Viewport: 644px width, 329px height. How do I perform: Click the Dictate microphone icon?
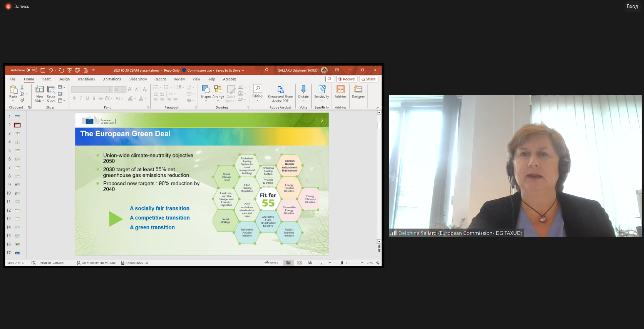(x=303, y=89)
